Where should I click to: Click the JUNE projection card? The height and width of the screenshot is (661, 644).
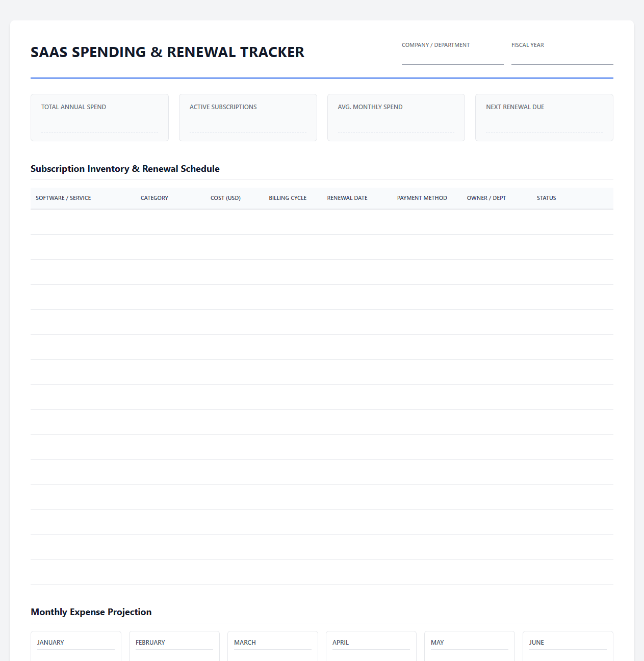click(568, 646)
